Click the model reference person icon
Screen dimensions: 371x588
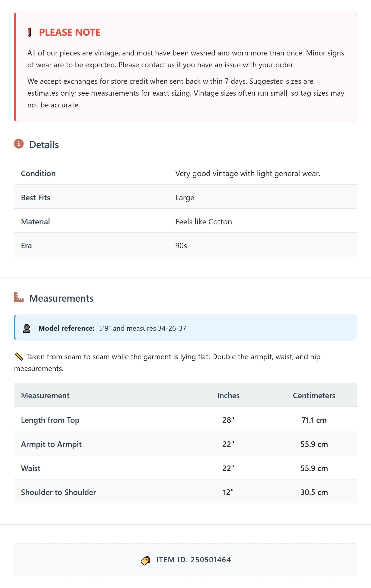tap(27, 328)
